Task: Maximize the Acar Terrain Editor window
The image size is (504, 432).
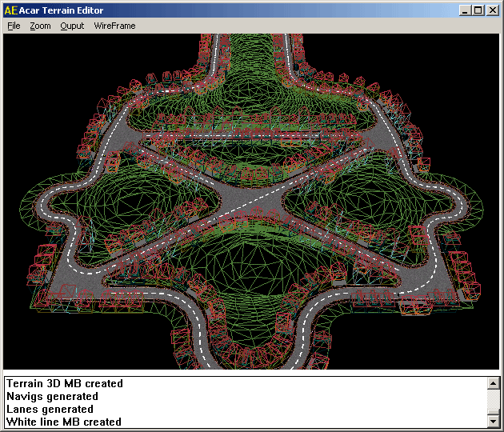Action: tap(478, 10)
